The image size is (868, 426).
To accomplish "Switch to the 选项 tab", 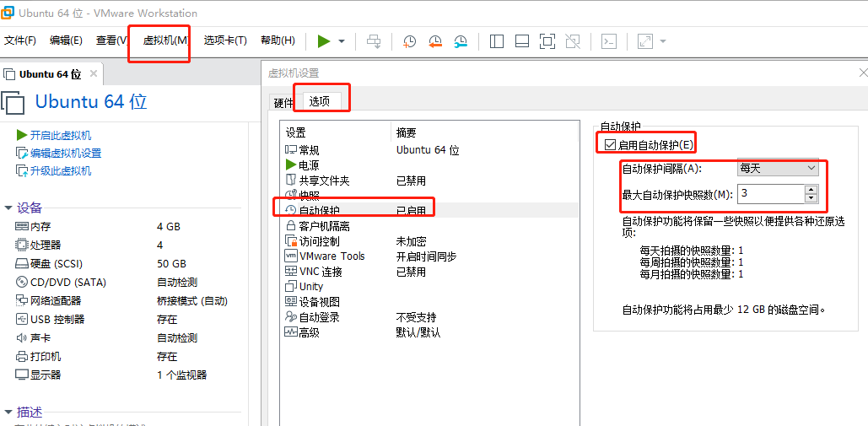I will tap(320, 101).
